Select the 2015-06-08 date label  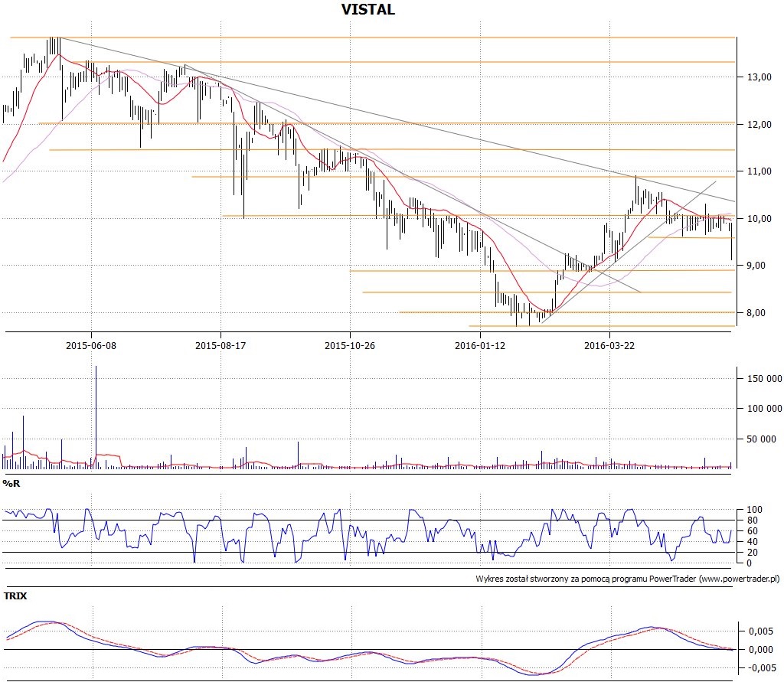coord(91,345)
